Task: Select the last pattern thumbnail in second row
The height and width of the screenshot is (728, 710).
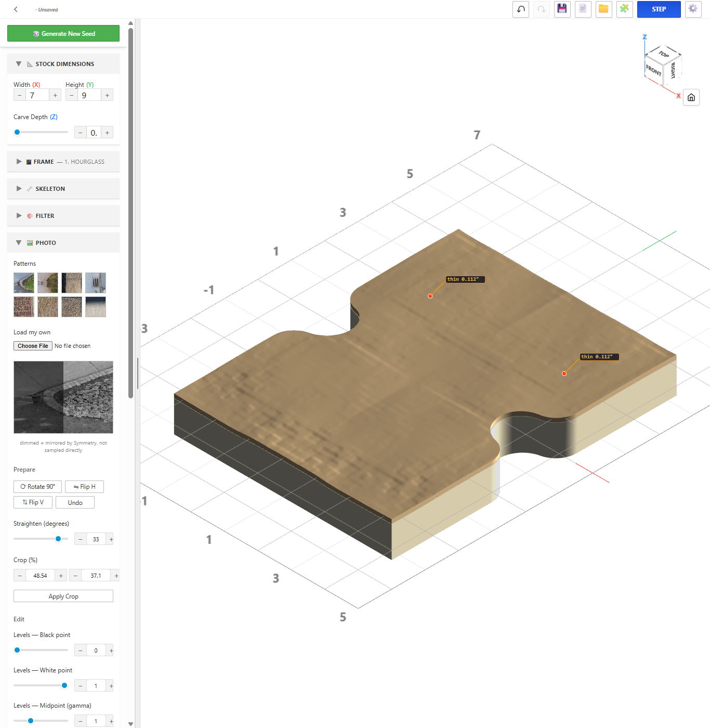Action: [96, 307]
